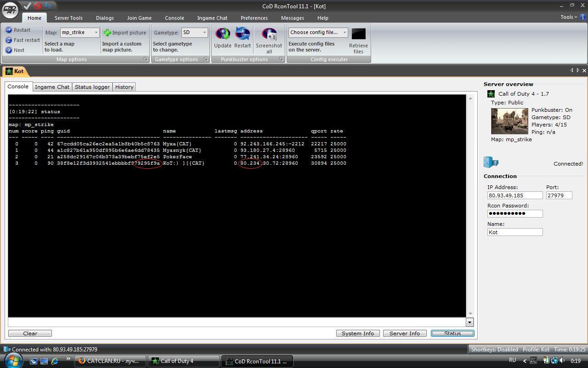Open the Console ribbon tab
Screen dimensions: 588x368
[x=175, y=18]
